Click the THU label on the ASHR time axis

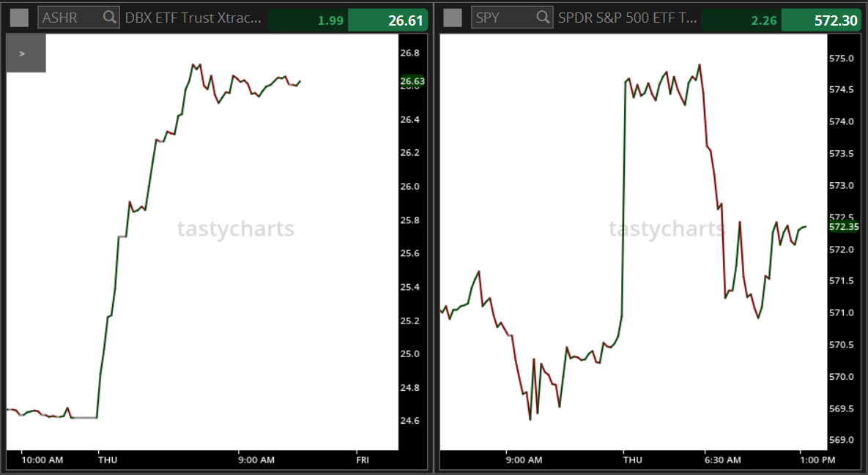pos(107,460)
